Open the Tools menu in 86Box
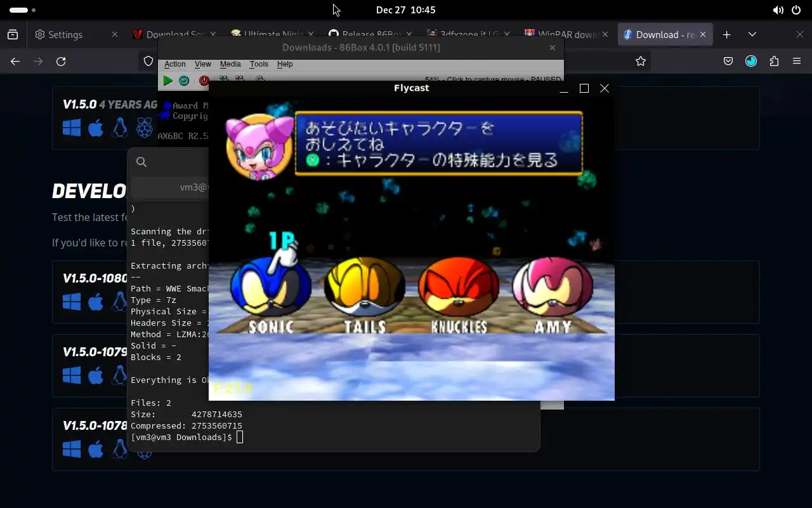The width and height of the screenshot is (812, 508). tap(259, 64)
